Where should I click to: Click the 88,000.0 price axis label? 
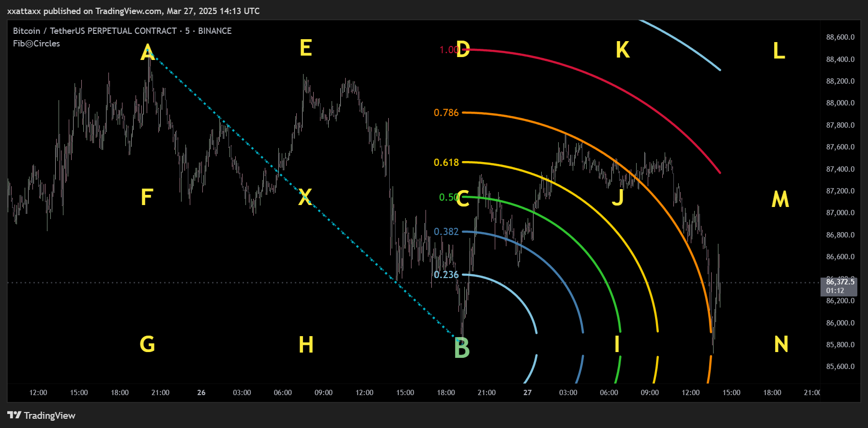tap(840, 103)
